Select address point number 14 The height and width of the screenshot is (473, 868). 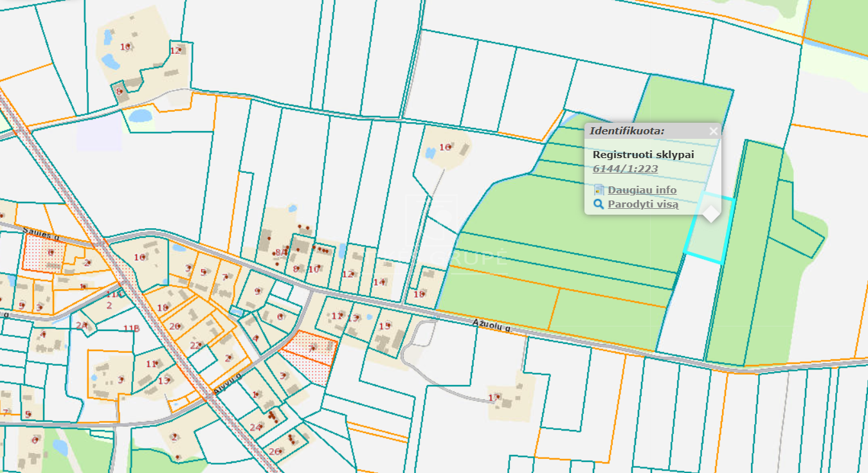click(379, 282)
